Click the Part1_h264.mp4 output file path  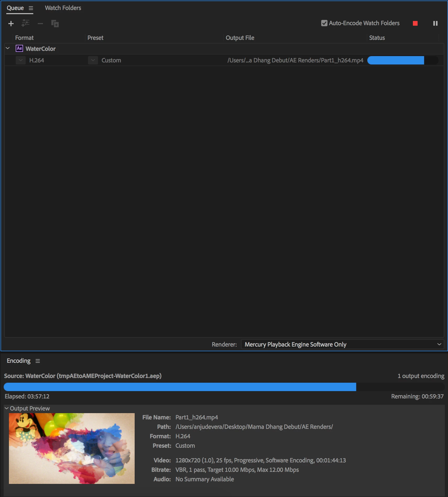tap(296, 60)
